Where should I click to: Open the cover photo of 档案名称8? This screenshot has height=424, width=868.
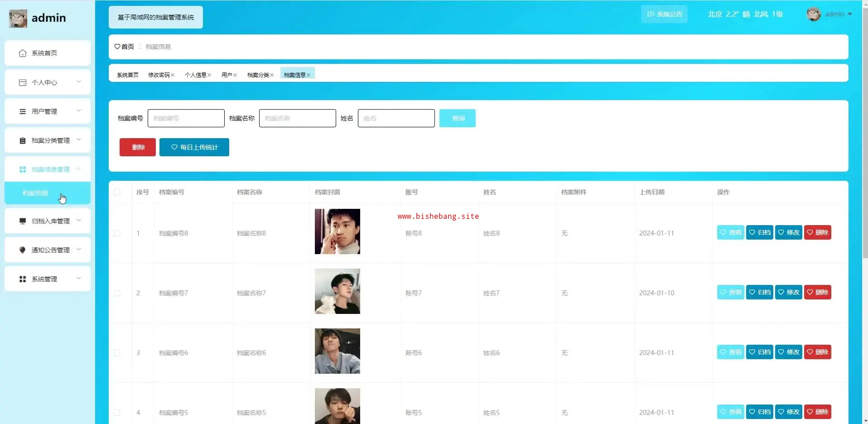(338, 231)
